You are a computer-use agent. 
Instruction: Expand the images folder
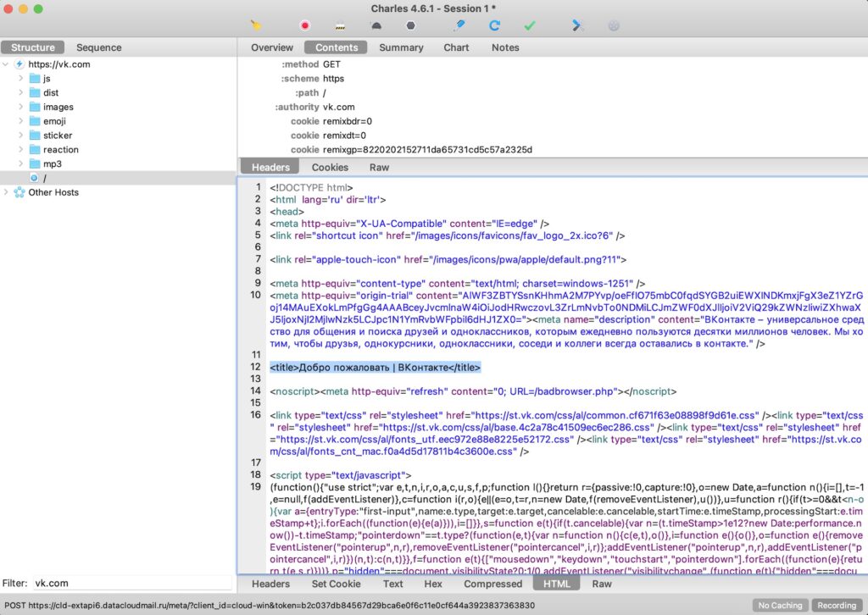(x=21, y=107)
